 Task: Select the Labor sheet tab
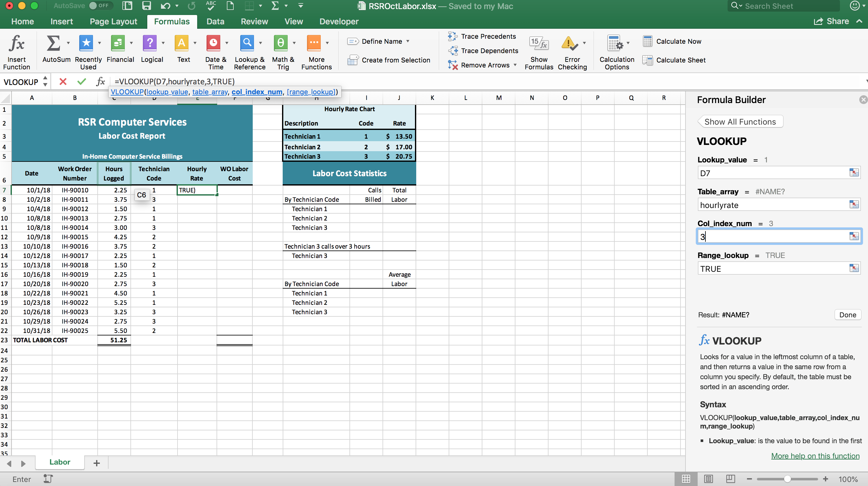60,462
